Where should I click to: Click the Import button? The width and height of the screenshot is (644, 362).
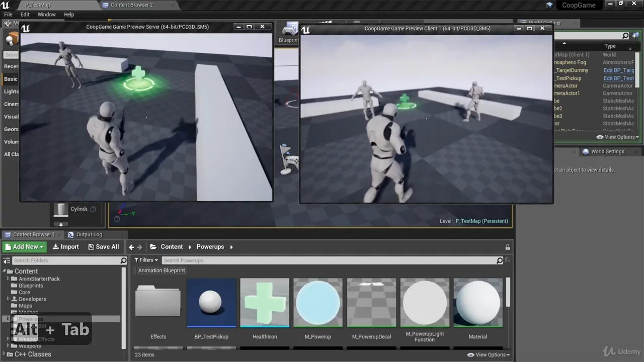click(66, 247)
